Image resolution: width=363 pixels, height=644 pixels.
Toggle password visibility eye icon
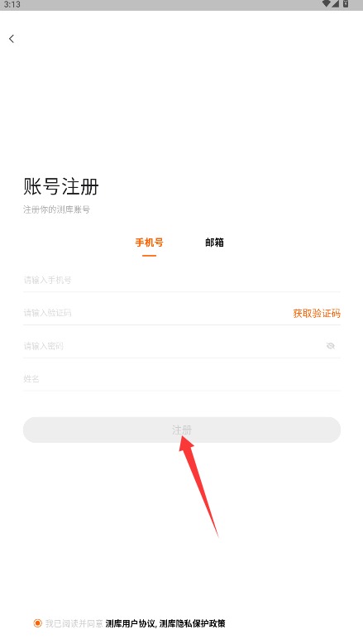coord(331,346)
